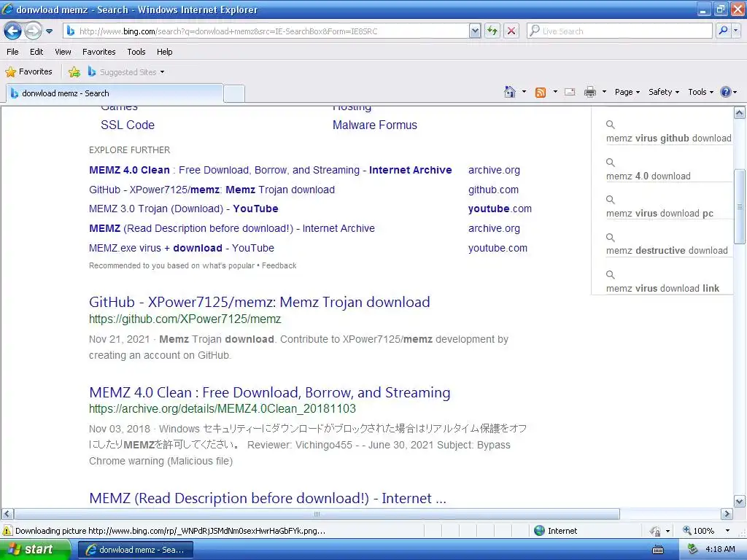
Task: Click the search magnifier button
Action: pos(723,31)
